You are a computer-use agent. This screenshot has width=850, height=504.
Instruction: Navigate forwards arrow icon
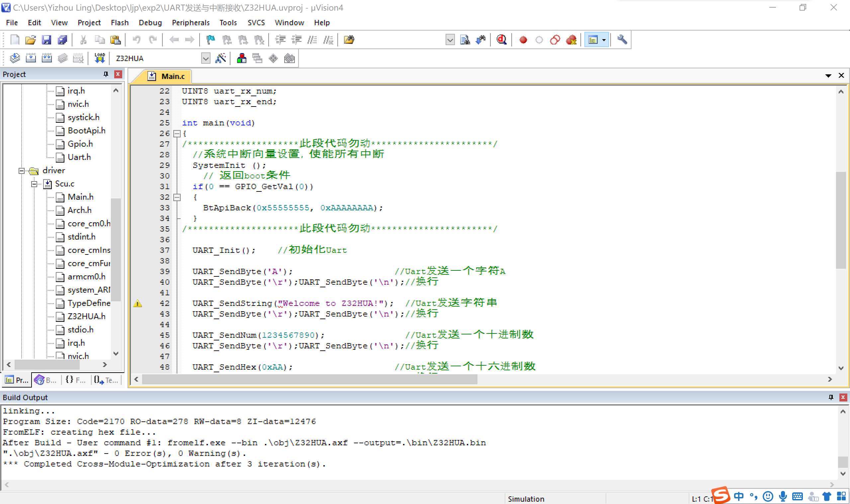[190, 40]
